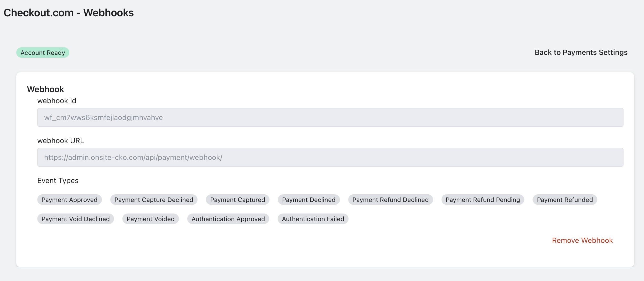Screen dimensions: 644x281
Task: Click the Event Types label
Action: pos(58,180)
